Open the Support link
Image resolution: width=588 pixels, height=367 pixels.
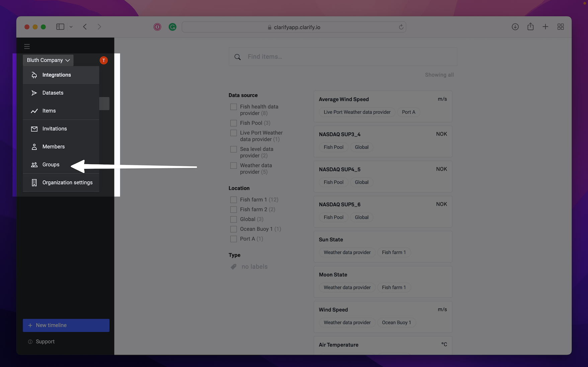45,342
